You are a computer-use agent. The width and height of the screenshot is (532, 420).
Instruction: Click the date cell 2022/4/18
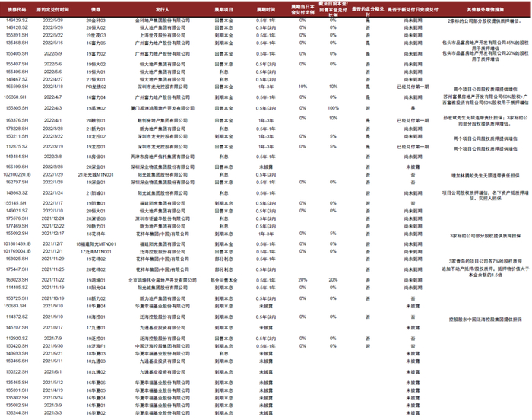coord(52,87)
